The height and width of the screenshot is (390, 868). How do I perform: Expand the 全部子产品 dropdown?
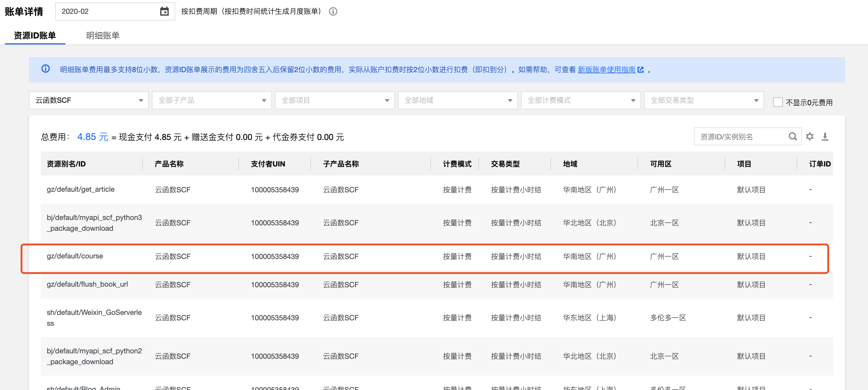(x=212, y=100)
